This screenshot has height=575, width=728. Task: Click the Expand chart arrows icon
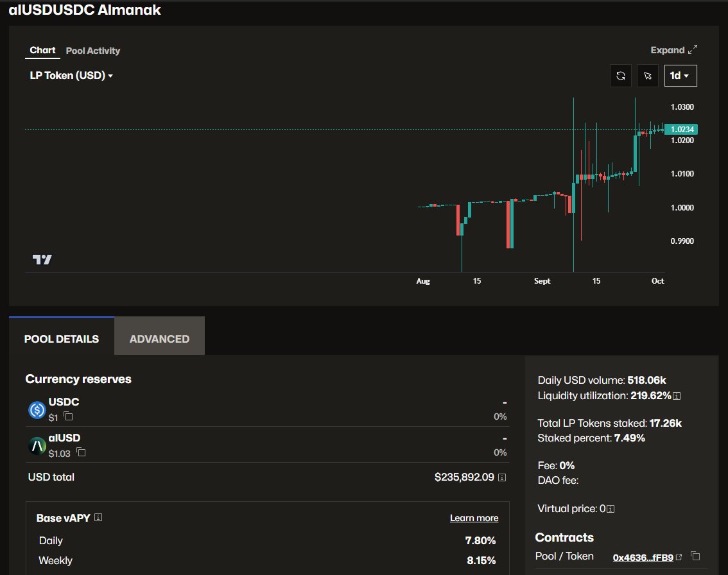[x=693, y=49]
